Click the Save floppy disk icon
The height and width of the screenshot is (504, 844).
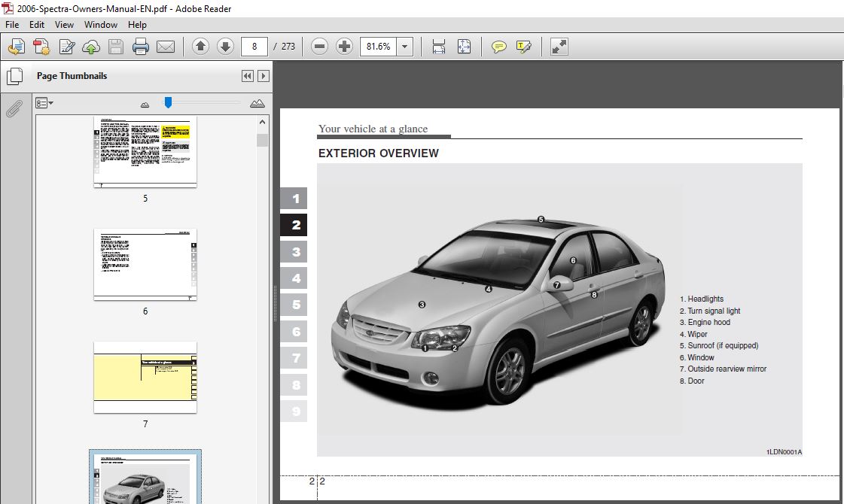116,47
